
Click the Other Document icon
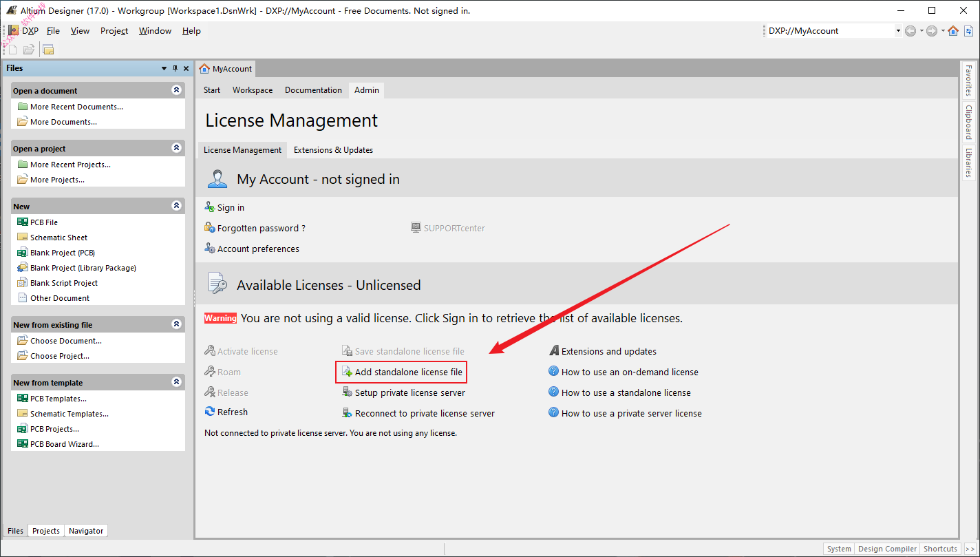point(23,298)
